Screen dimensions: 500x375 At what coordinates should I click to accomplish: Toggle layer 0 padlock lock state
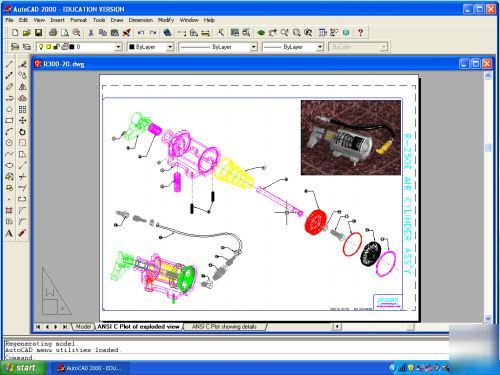pos(56,47)
